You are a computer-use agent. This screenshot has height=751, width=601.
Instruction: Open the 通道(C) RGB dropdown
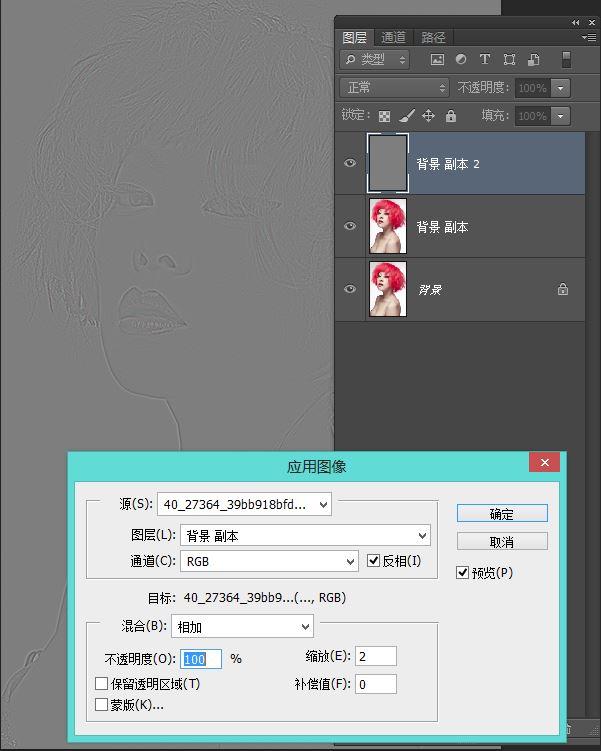269,561
